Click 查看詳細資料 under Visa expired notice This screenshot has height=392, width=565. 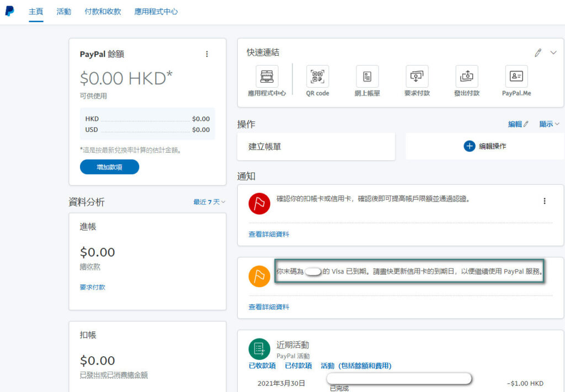[269, 307]
